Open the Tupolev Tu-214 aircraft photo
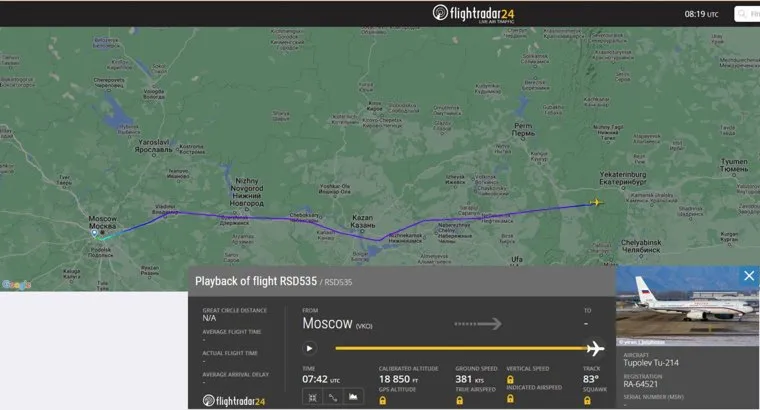760x410 pixels. coord(687,305)
